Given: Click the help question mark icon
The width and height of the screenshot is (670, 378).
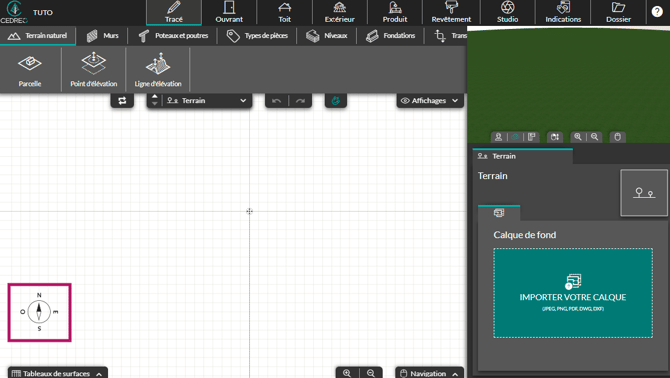Looking at the screenshot, I should tap(657, 12).
